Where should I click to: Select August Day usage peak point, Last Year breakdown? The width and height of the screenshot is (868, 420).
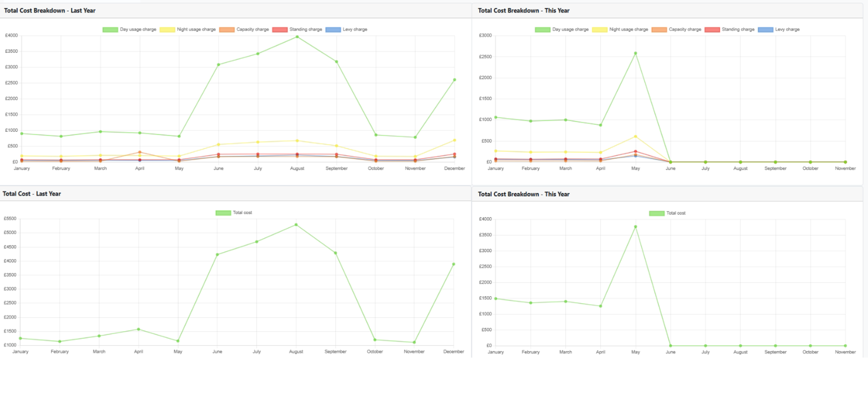(297, 36)
